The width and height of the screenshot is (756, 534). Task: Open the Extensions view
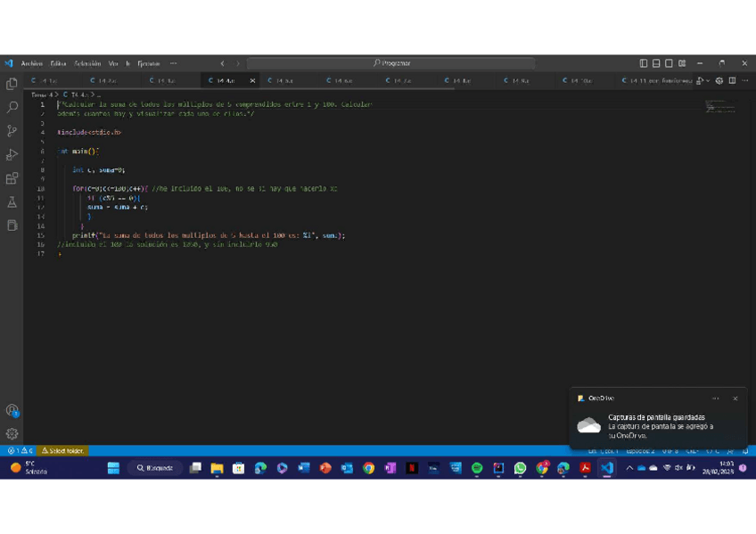pyautogui.click(x=12, y=179)
